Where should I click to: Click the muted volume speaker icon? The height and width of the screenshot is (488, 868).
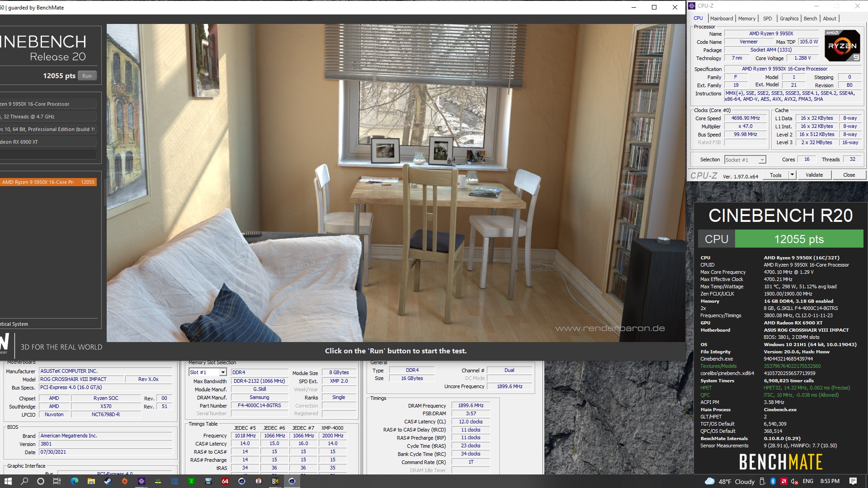coord(795,481)
